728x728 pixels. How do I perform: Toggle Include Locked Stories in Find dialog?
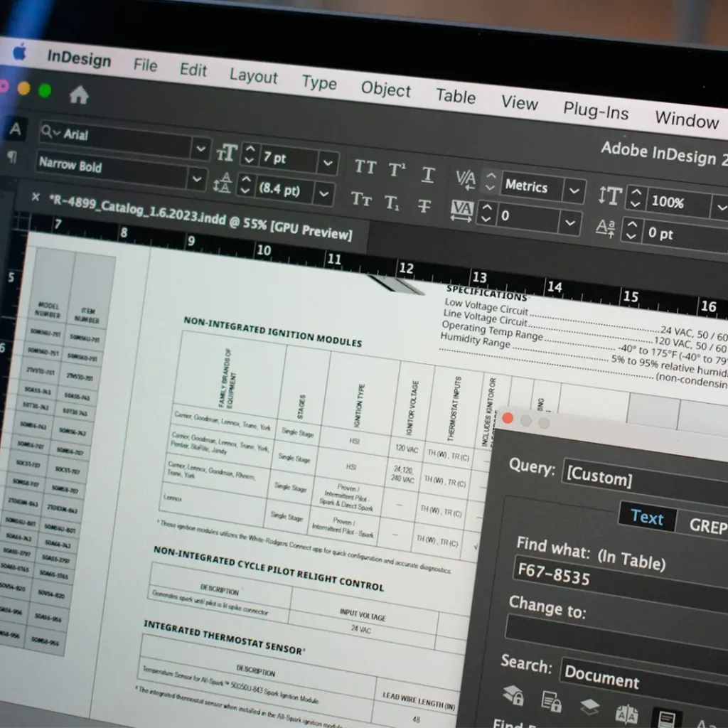pyautogui.click(x=551, y=701)
